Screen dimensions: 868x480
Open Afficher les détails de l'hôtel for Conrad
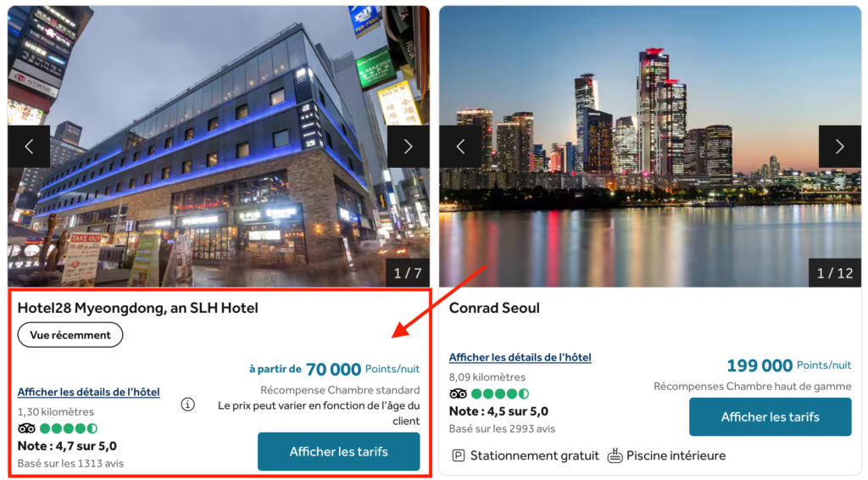520,358
